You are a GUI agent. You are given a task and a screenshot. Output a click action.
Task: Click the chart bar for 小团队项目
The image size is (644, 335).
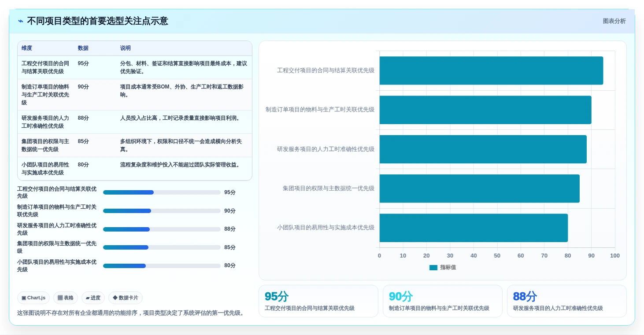tap(474, 228)
